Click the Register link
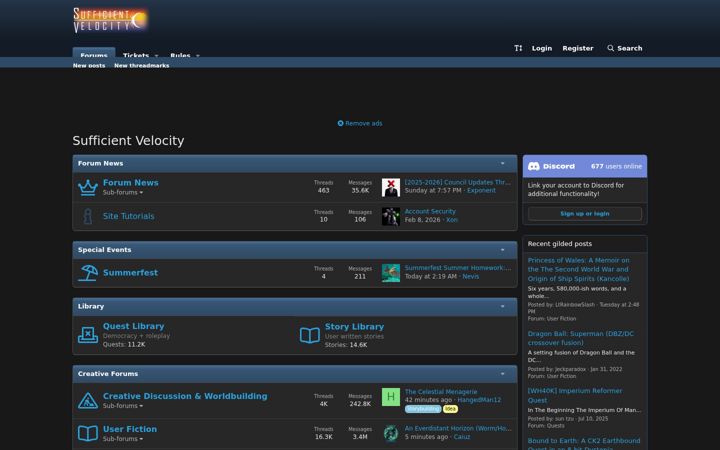The image size is (720, 450). click(578, 48)
